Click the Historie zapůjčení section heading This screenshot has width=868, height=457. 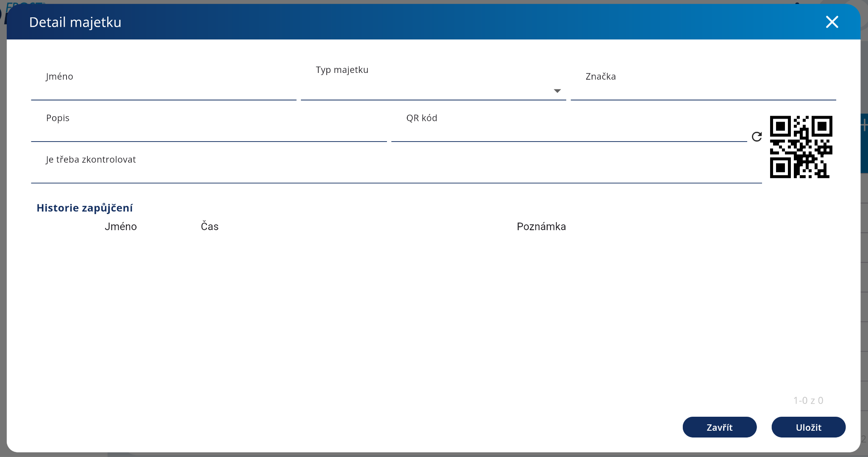pyautogui.click(x=85, y=208)
